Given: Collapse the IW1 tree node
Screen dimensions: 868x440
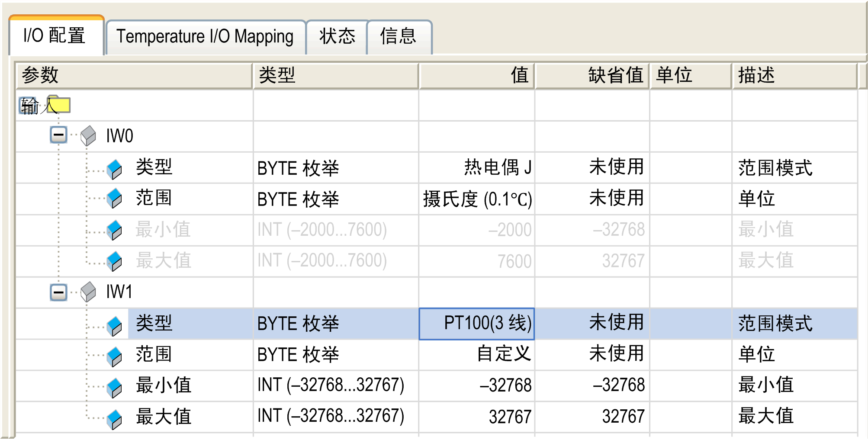Looking at the screenshot, I should click(x=58, y=292).
